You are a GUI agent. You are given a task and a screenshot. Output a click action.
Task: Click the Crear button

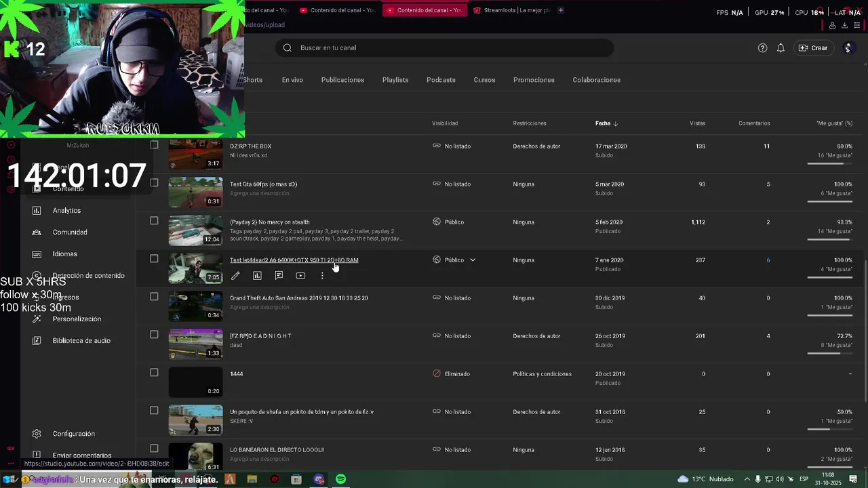pyautogui.click(x=813, y=48)
